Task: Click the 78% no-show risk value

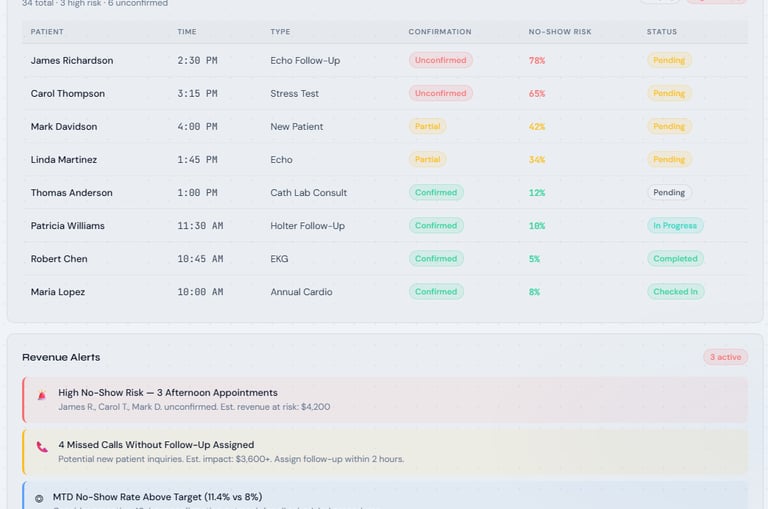Action: click(537, 61)
